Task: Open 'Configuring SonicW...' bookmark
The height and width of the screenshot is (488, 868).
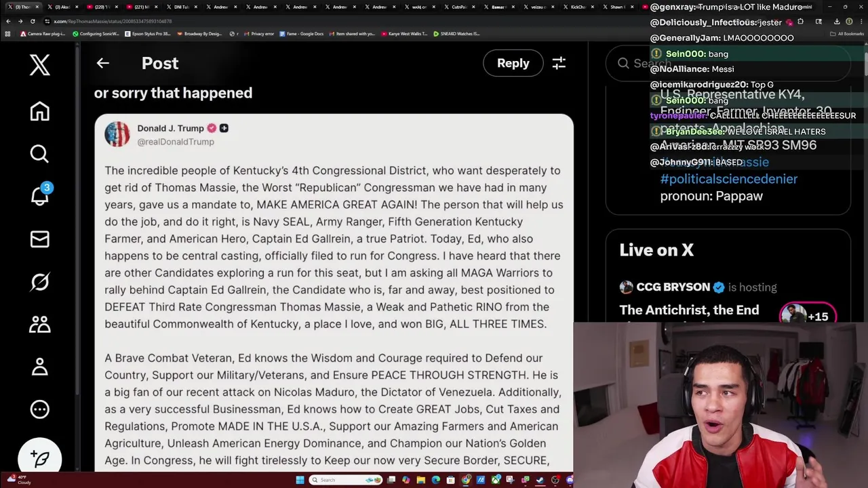Action: pyautogui.click(x=96, y=33)
